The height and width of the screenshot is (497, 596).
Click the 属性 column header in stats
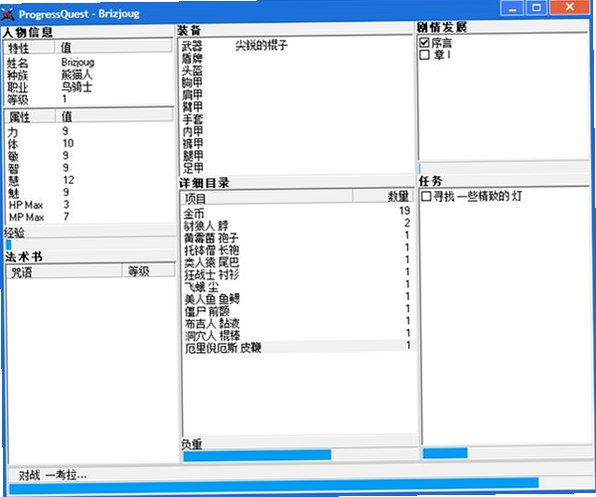30,117
